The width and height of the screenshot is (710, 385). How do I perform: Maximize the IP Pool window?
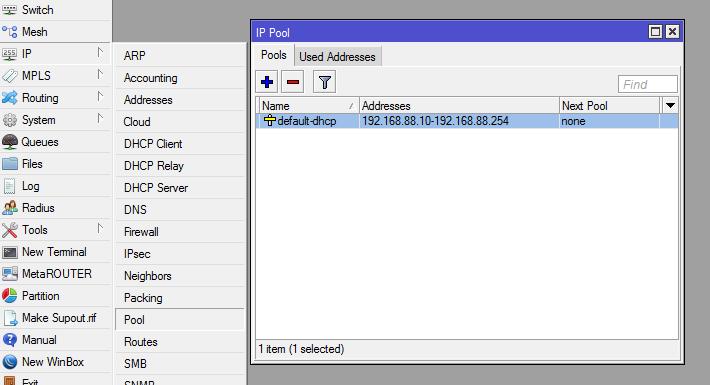point(655,32)
